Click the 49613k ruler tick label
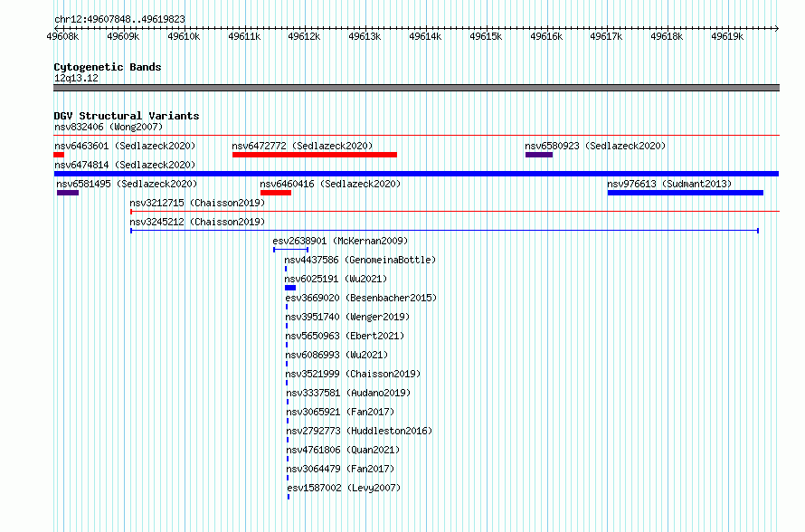Screen dimensions: 805x532 (365, 36)
